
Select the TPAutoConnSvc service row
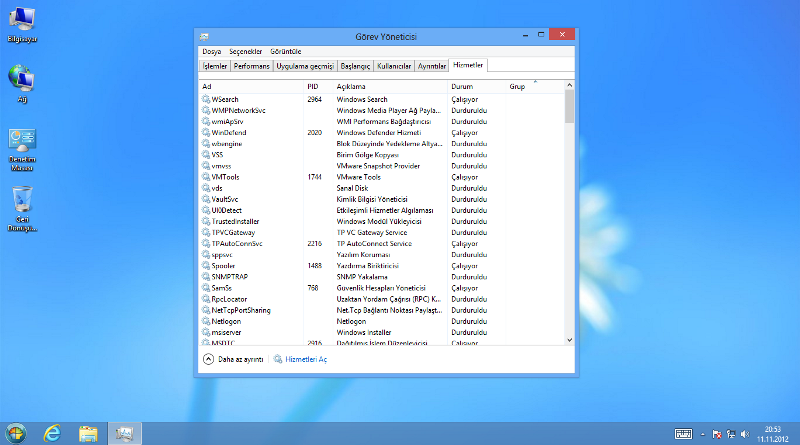(382, 243)
